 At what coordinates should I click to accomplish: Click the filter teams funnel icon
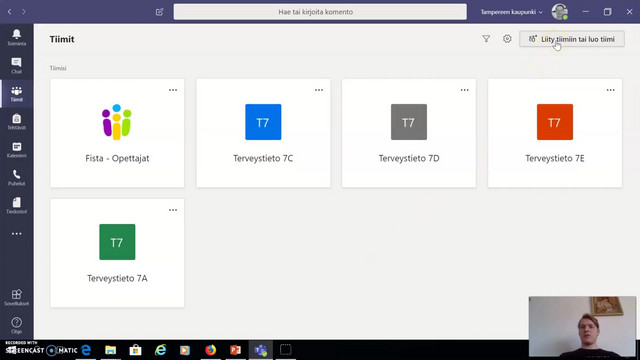486,39
